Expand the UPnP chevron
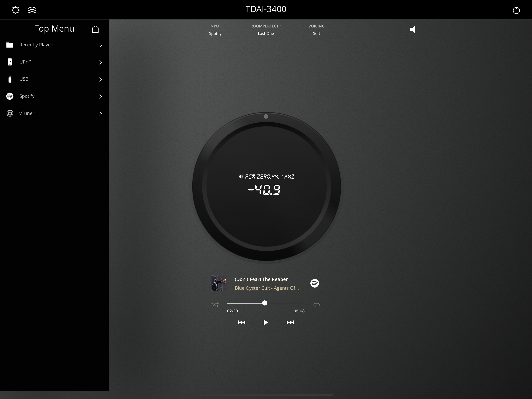The height and width of the screenshot is (399, 532). (x=100, y=62)
